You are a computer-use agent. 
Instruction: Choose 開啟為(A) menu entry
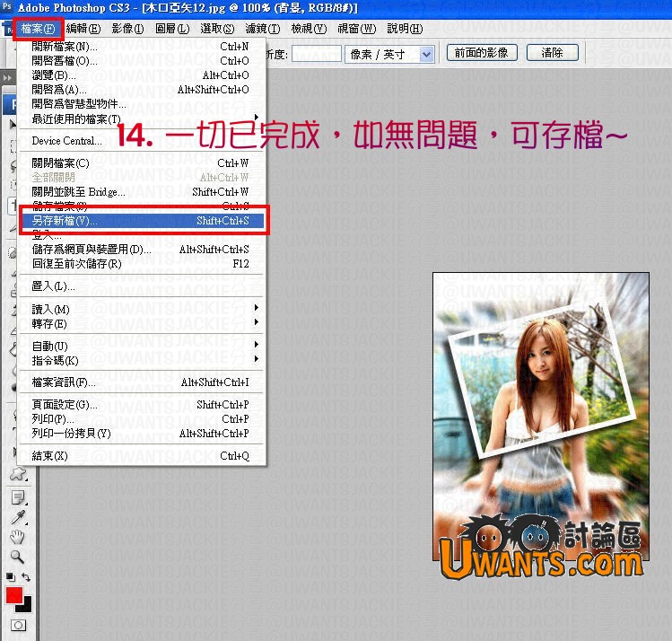(x=141, y=89)
